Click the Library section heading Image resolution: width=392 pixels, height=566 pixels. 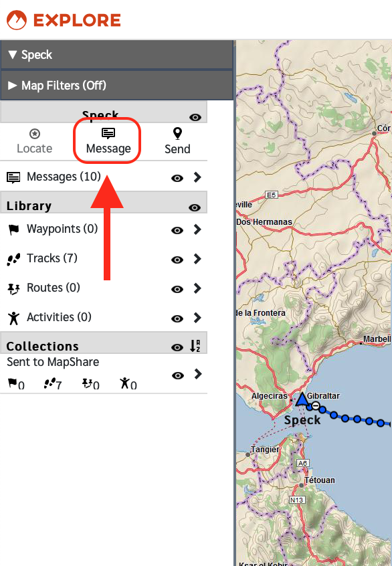pos(29,206)
